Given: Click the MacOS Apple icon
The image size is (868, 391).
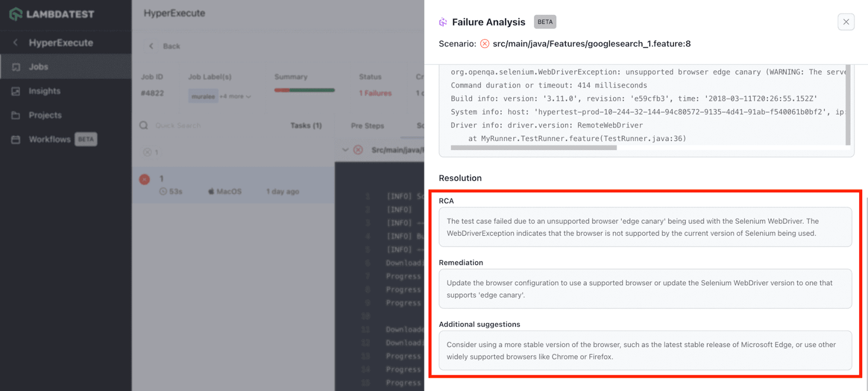Looking at the screenshot, I should (211, 191).
